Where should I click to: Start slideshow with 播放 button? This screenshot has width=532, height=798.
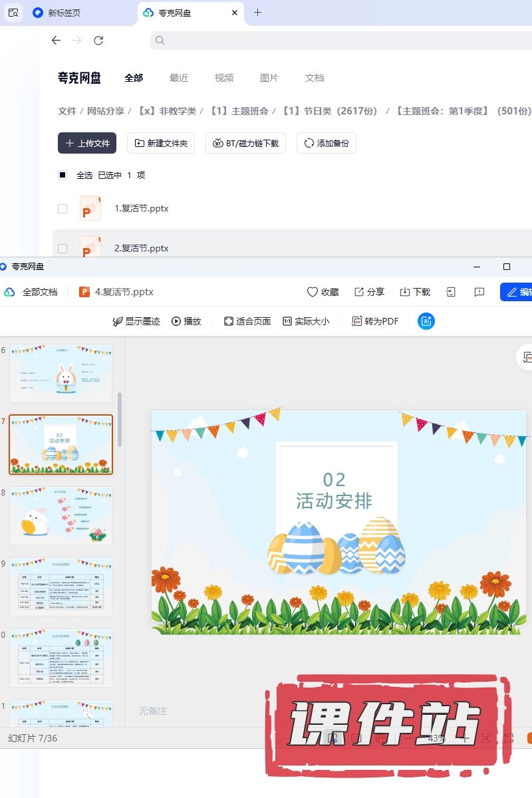(186, 321)
